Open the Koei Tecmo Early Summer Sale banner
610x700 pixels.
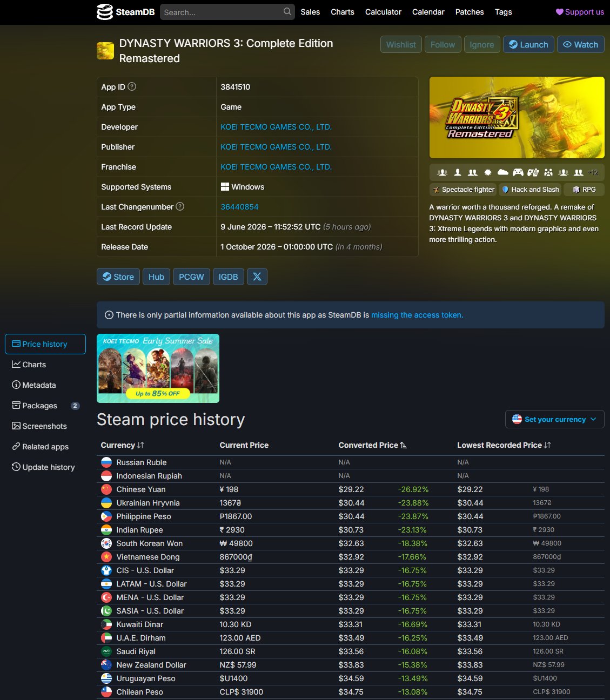(158, 368)
